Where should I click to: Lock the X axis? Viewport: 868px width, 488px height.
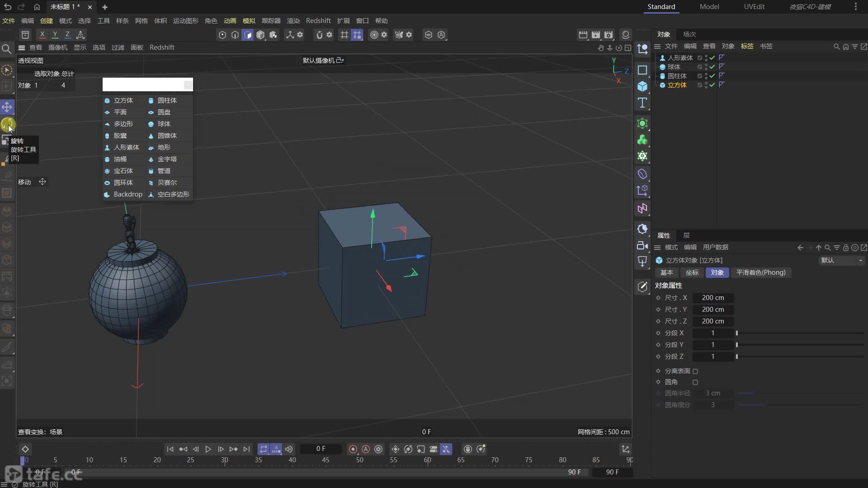(x=42, y=35)
